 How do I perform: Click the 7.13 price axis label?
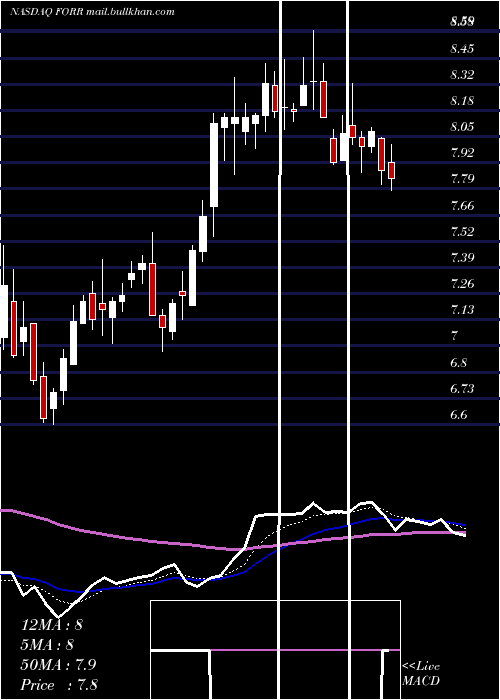pyautogui.click(x=462, y=310)
